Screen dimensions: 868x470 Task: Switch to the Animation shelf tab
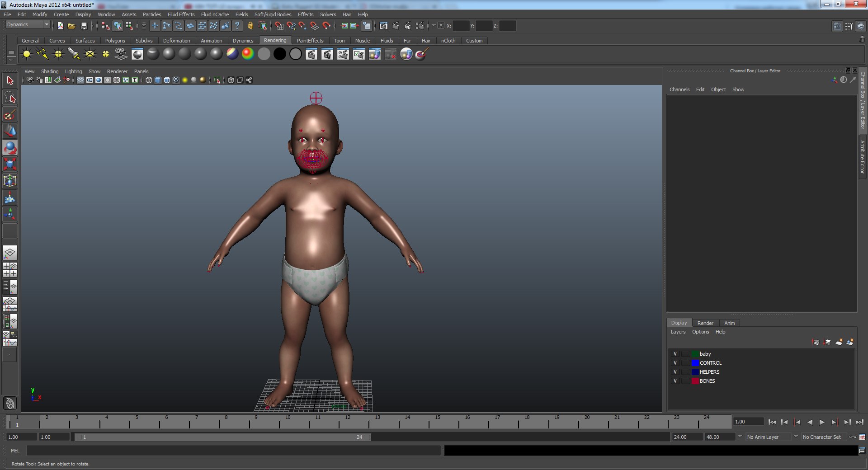(x=212, y=41)
